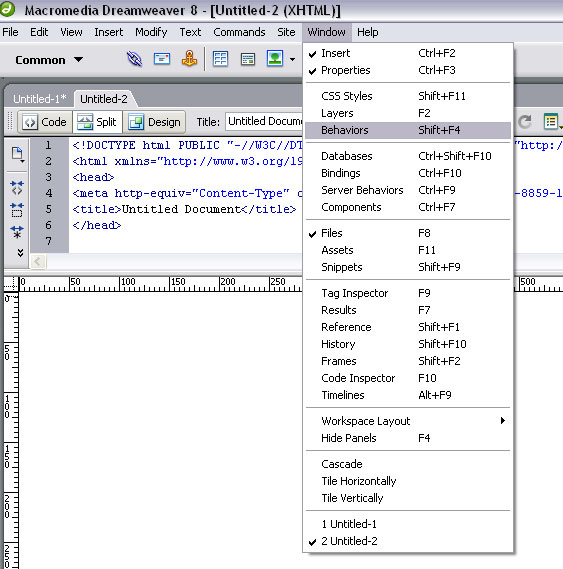Switch to Design view
The width and height of the screenshot is (563, 569).
tap(155, 122)
